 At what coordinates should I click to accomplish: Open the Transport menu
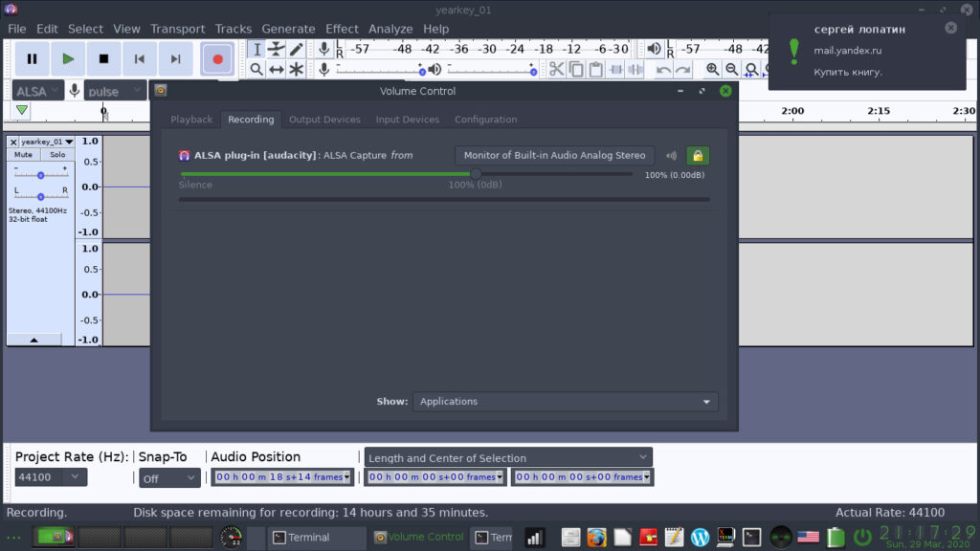click(x=177, y=29)
